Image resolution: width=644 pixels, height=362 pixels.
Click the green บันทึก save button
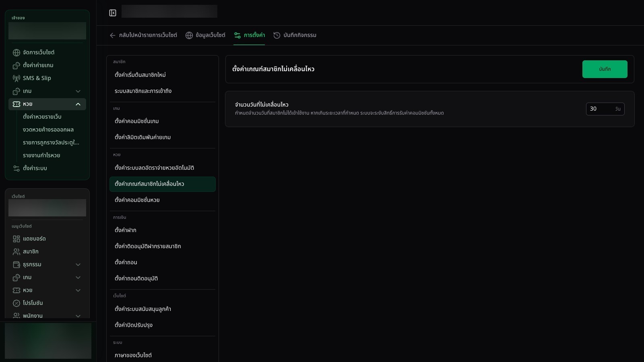[x=605, y=69]
